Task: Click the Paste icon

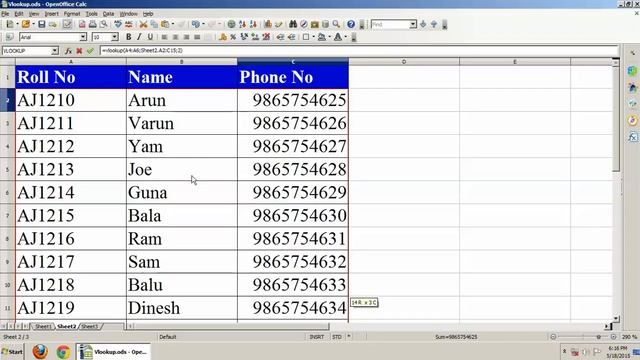Action: 165,24
